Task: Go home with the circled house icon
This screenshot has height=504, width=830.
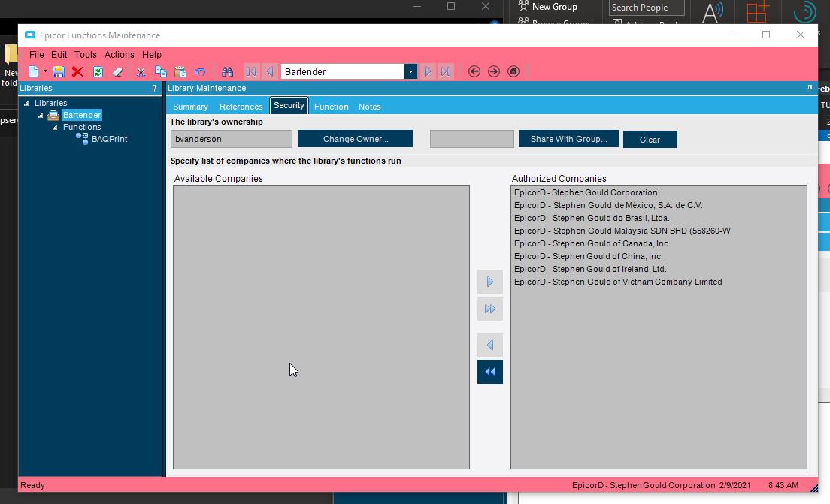Action: (513, 71)
